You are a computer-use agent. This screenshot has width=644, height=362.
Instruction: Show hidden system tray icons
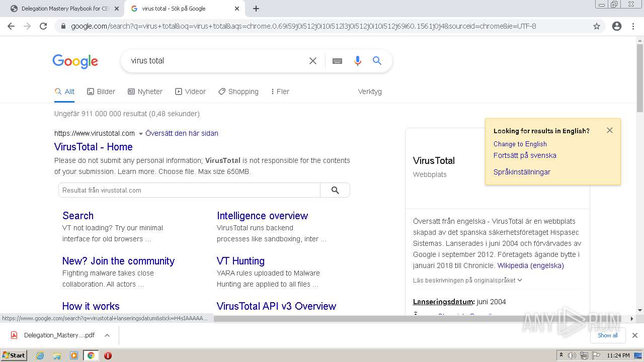click(561, 355)
